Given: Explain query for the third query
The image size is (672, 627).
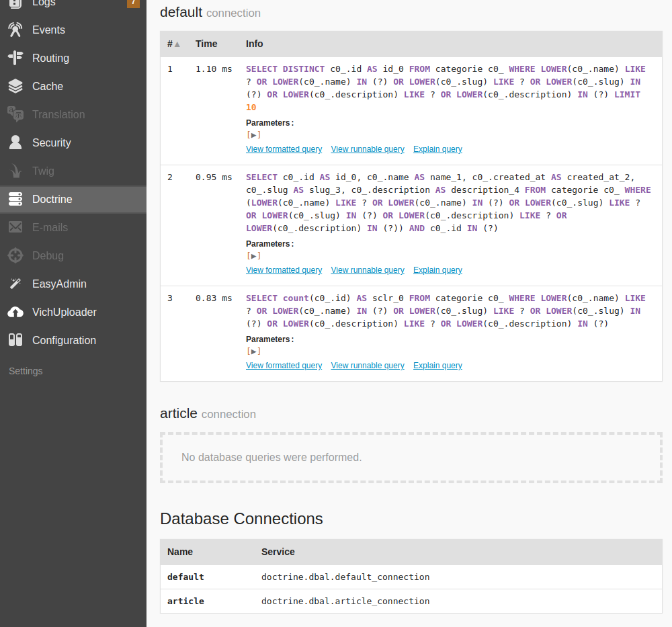Looking at the screenshot, I should (x=437, y=365).
